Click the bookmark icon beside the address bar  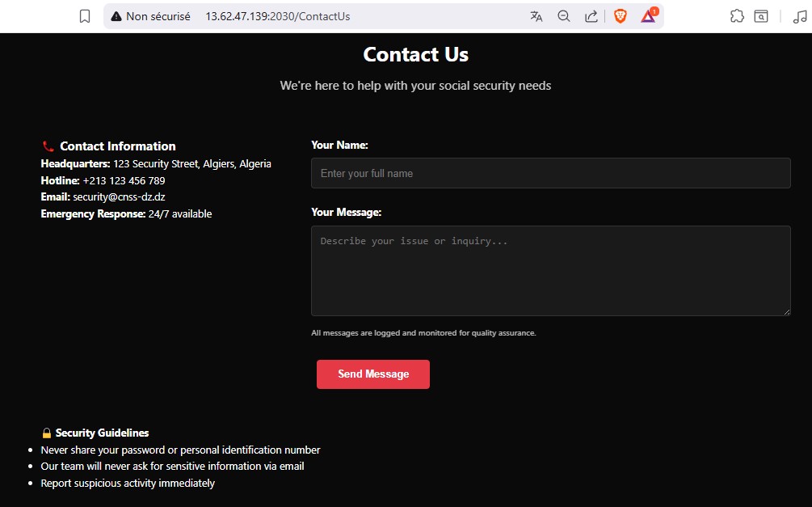[85, 16]
